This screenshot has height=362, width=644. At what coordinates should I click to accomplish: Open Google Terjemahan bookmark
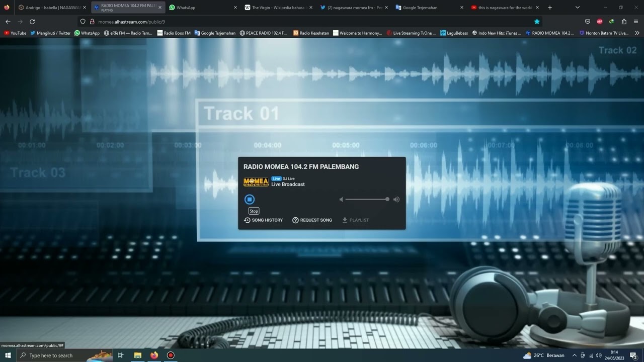[215, 33]
